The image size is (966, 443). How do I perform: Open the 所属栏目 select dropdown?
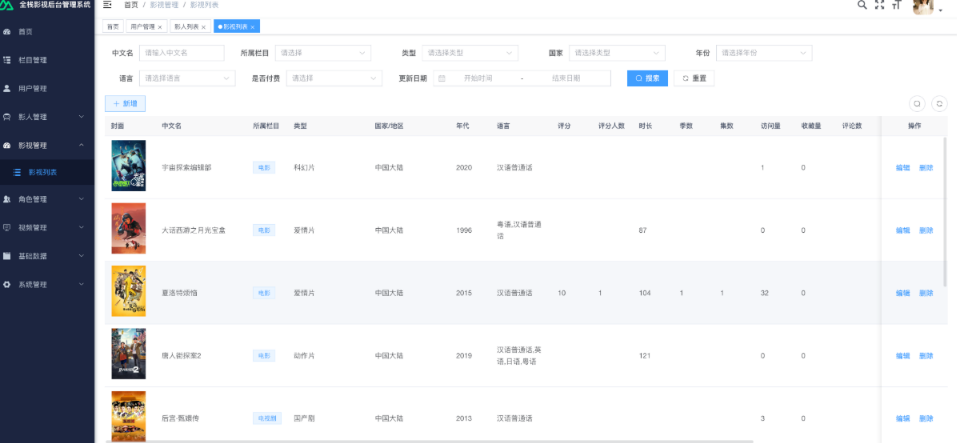pos(323,53)
